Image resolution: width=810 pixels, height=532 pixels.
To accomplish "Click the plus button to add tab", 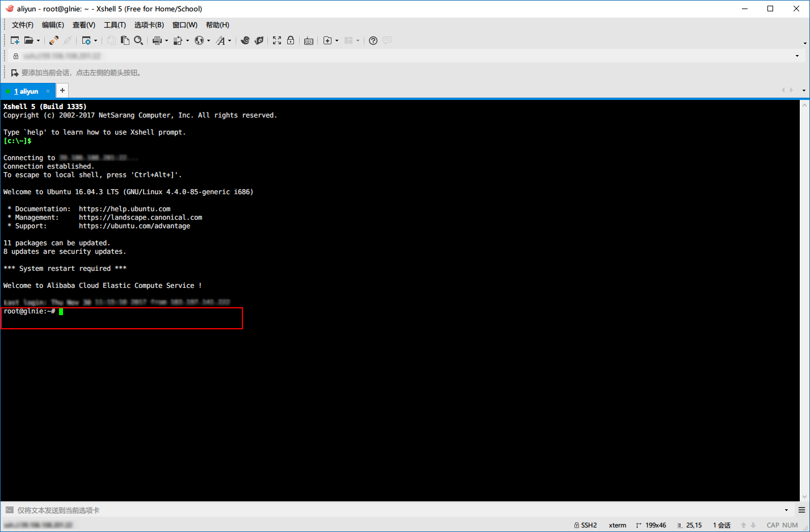I will [62, 91].
